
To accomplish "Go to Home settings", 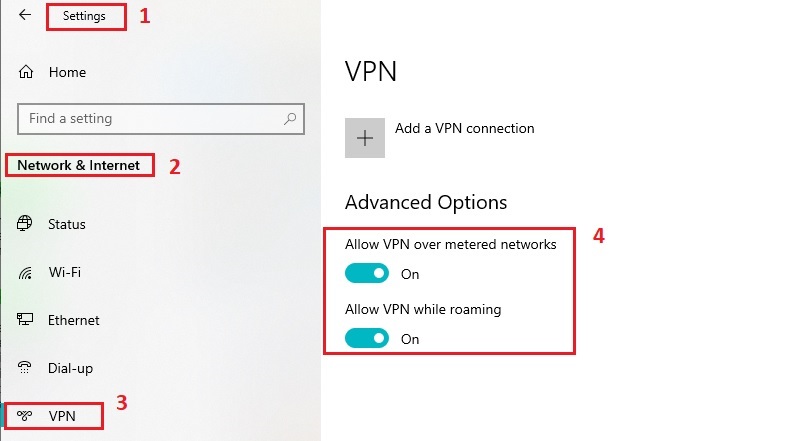I will tap(67, 73).
